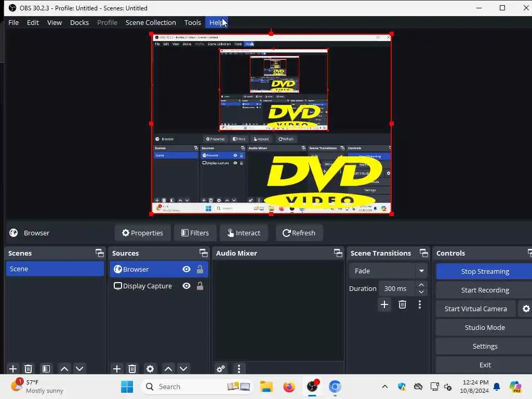Click Start Virtual Camera button

click(476, 309)
